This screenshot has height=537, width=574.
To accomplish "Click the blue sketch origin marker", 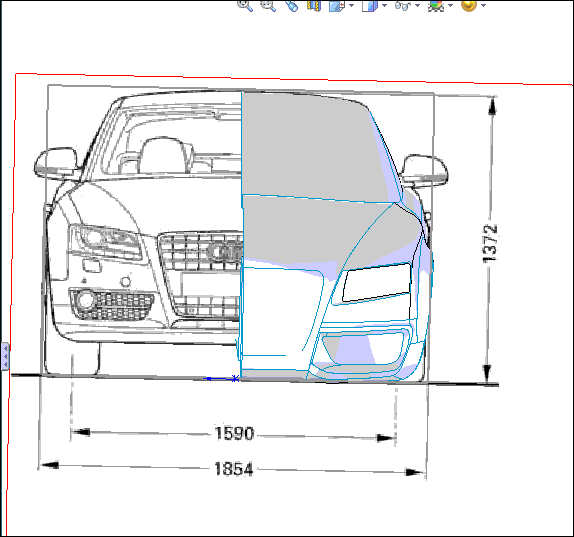I will pyautogui.click(x=235, y=378).
